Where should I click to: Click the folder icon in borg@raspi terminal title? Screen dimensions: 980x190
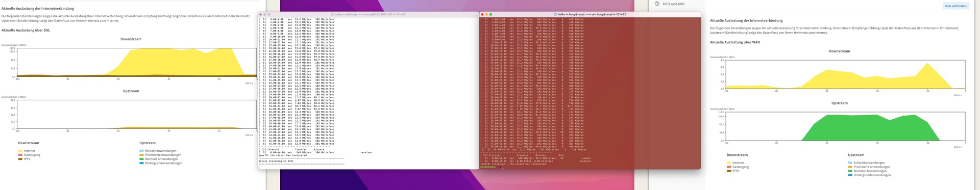[555, 14]
